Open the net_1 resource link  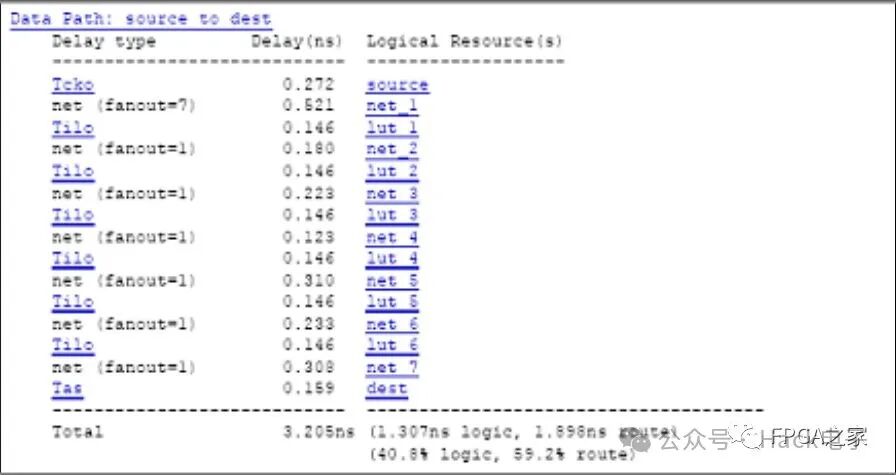pos(392,106)
